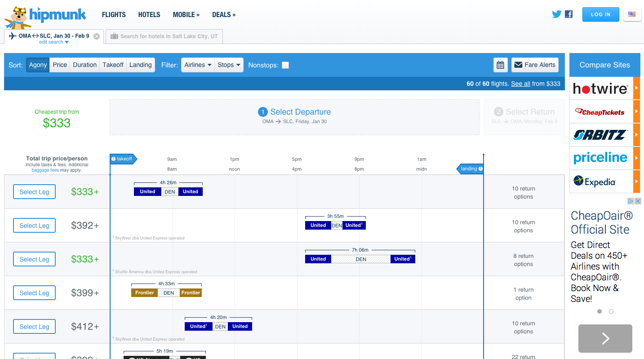Open Hotwire logo in Compare Sites
644x359 pixels.
600,89
